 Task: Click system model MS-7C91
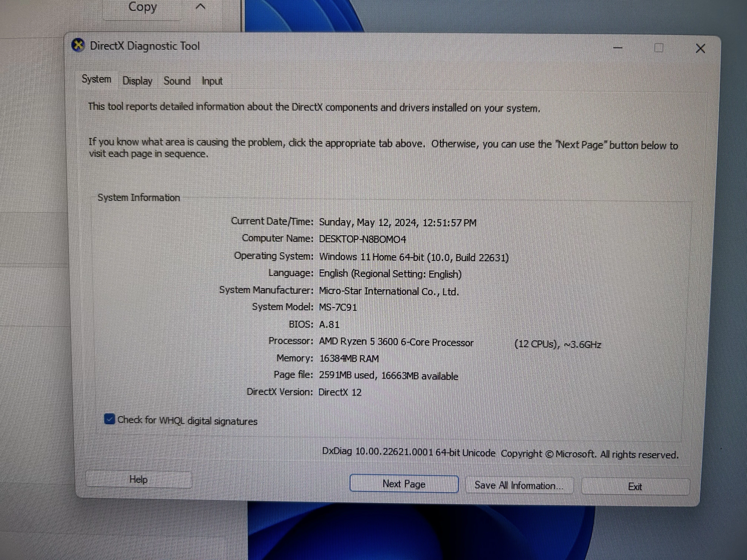tap(338, 307)
